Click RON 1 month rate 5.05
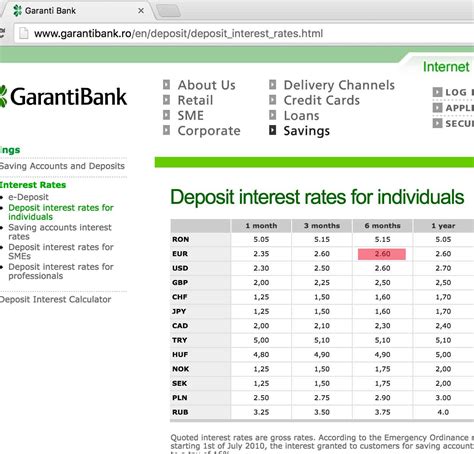This screenshot has width=474, height=454. click(x=261, y=239)
